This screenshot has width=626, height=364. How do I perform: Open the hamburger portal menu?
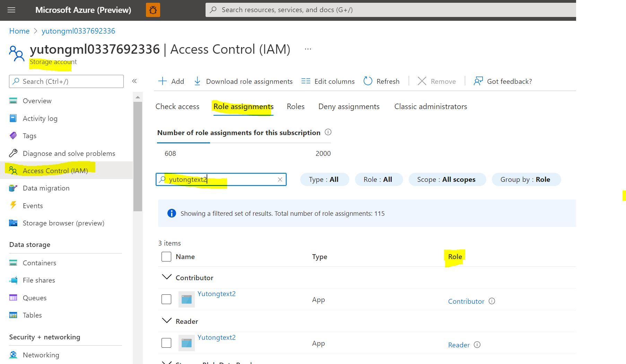click(x=11, y=10)
